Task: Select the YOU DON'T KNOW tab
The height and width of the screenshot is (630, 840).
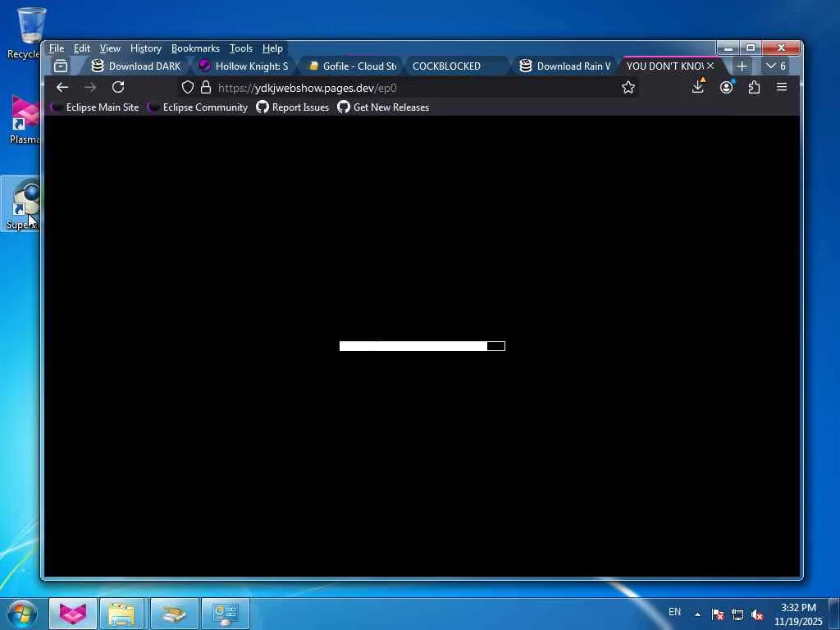Action: tap(664, 66)
